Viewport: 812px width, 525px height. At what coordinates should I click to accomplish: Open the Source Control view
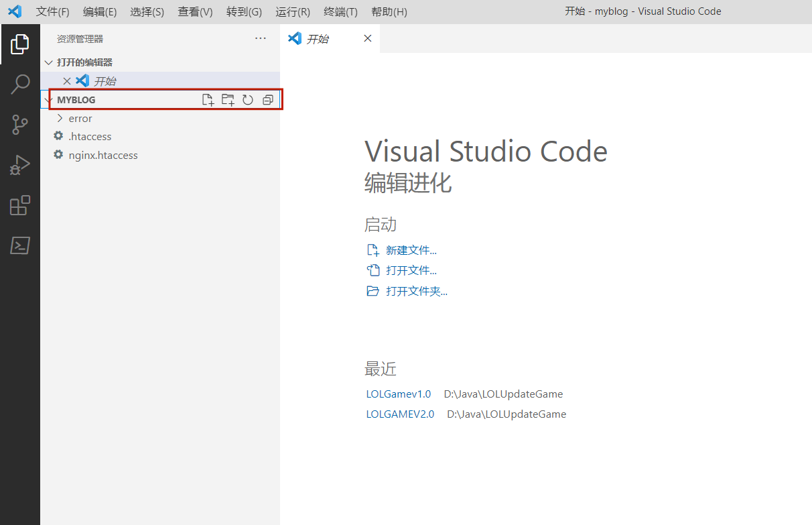click(20, 125)
